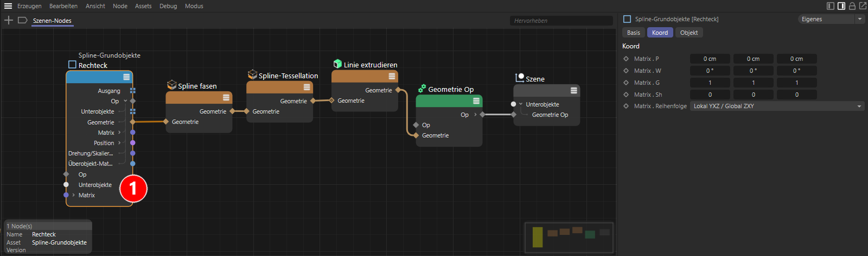This screenshot has height=256, width=868.
Task: Click the Geometrie Op node menu icon
Action: (x=476, y=101)
